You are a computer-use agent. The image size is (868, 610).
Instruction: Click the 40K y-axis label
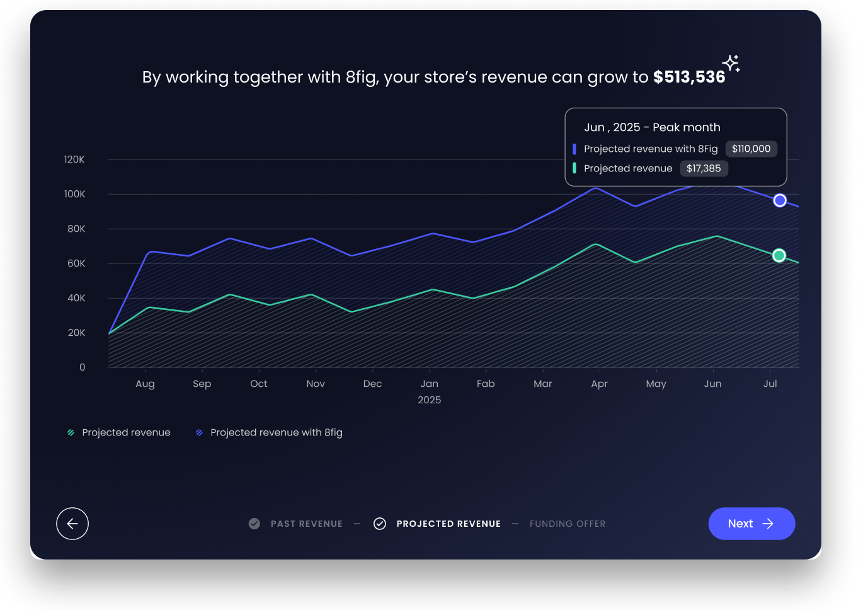tap(76, 298)
